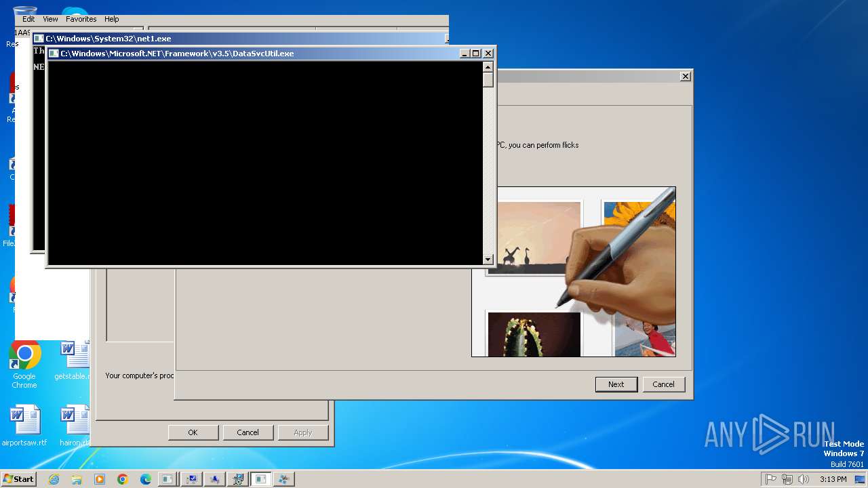This screenshot has height=488, width=868.
Task: Maximize the DataSvcUtil console window
Action: click(476, 54)
